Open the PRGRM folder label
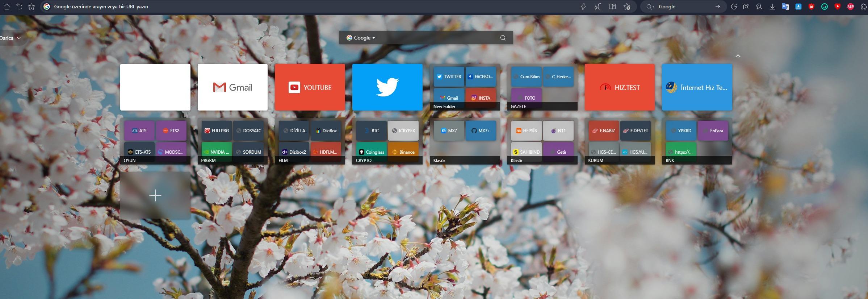The height and width of the screenshot is (299, 868). pyautogui.click(x=208, y=160)
